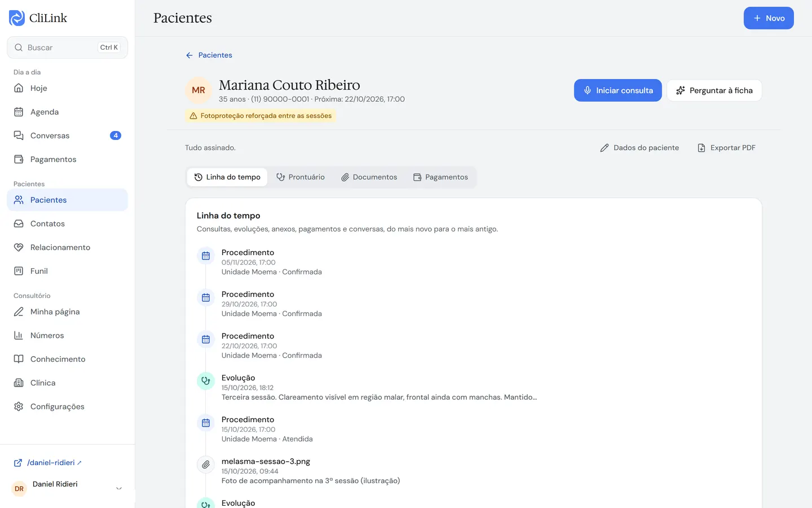The width and height of the screenshot is (812, 508).
Task: Open Funil board icon
Action: 19,271
